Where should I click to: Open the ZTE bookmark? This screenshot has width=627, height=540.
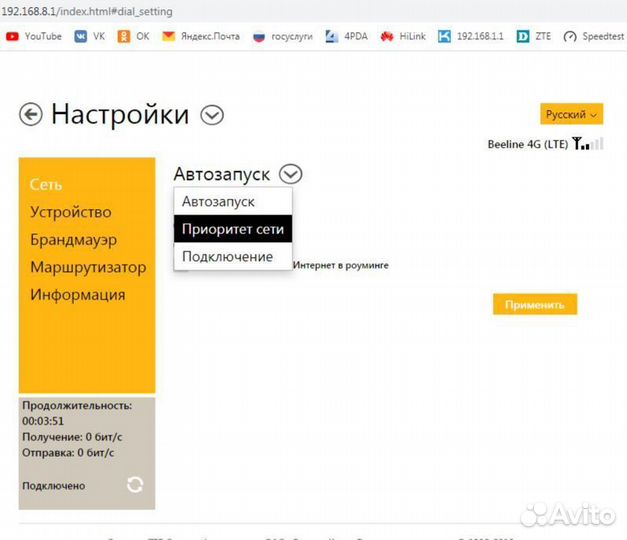(533, 36)
